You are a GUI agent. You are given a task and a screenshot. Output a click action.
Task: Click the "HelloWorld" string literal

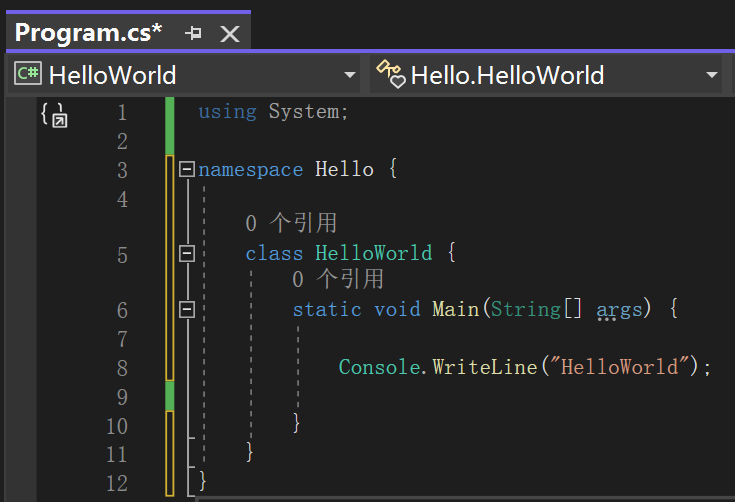pyautogui.click(x=619, y=367)
